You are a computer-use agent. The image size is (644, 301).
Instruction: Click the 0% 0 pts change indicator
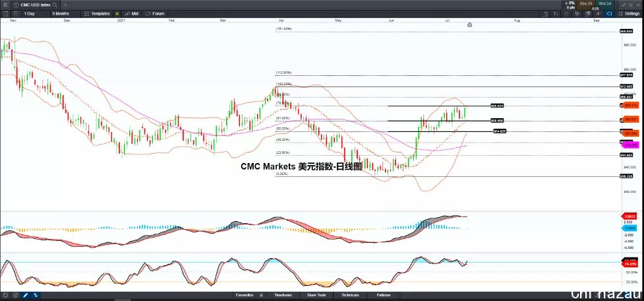pos(570,5)
